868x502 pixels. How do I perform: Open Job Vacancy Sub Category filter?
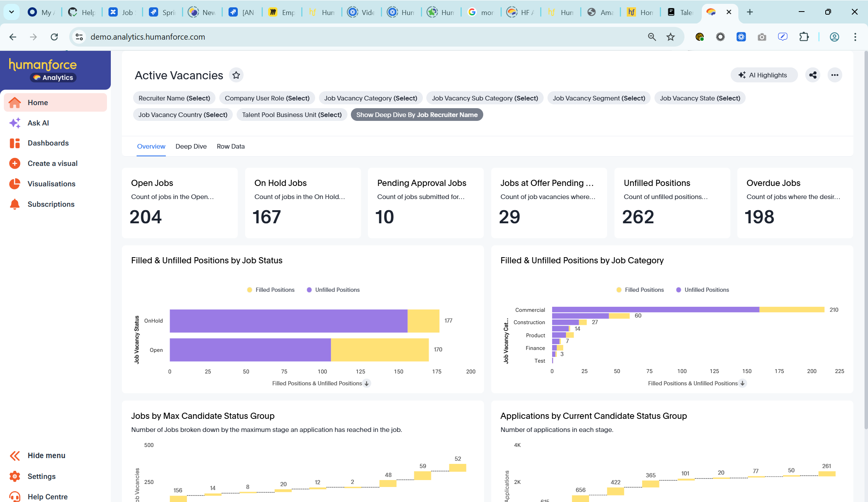coord(485,98)
